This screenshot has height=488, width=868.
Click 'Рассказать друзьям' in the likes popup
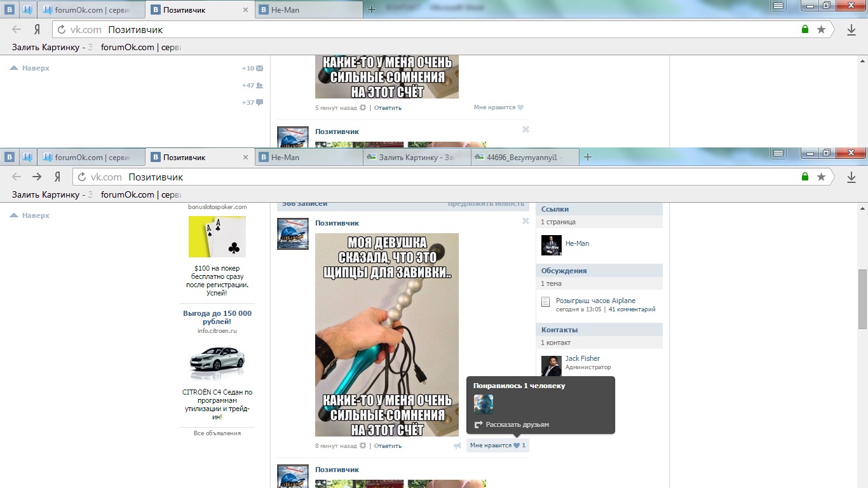click(x=512, y=424)
